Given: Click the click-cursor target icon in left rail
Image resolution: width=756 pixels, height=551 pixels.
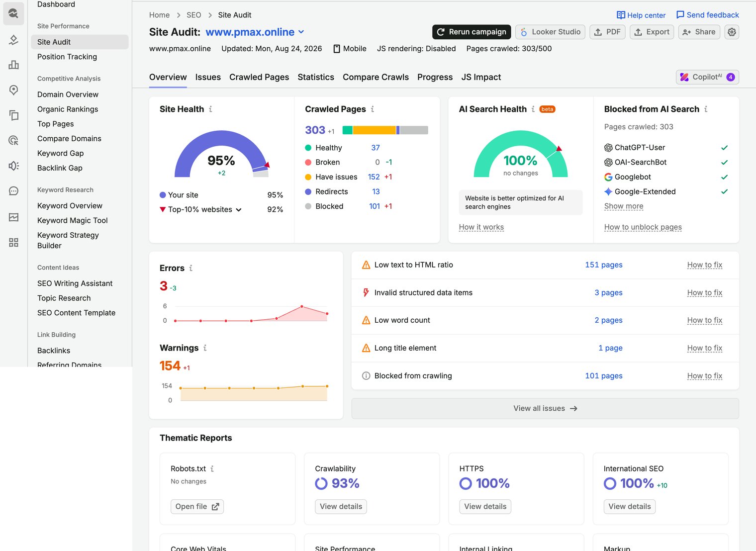Looking at the screenshot, I should (14, 140).
